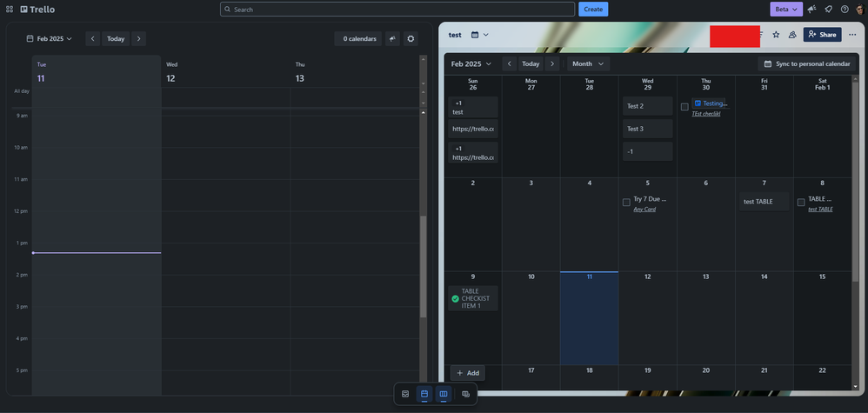
Task: Check the TABLE item checkbox on Saturday 8
Action: coord(801,202)
